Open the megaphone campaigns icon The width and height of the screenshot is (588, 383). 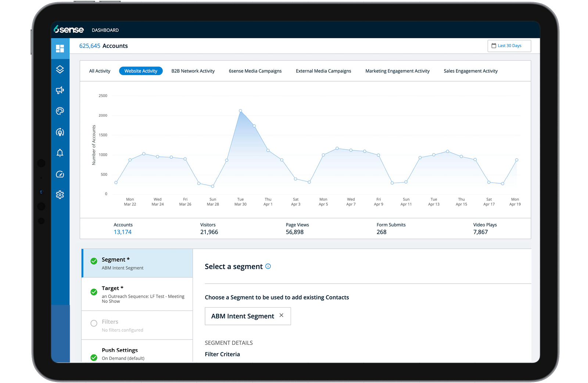point(60,90)
